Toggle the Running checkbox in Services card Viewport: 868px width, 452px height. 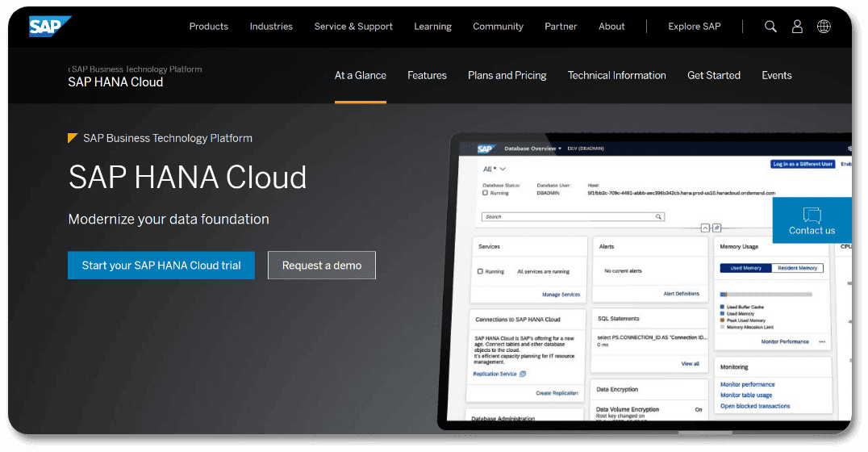(480, 271)
